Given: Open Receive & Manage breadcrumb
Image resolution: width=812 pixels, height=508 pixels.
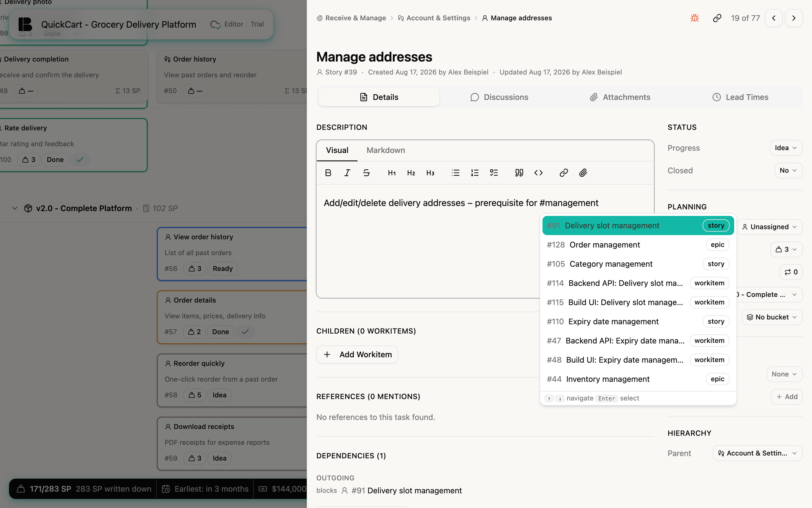Looking at the screenshot, I should (x=351, y=18).
